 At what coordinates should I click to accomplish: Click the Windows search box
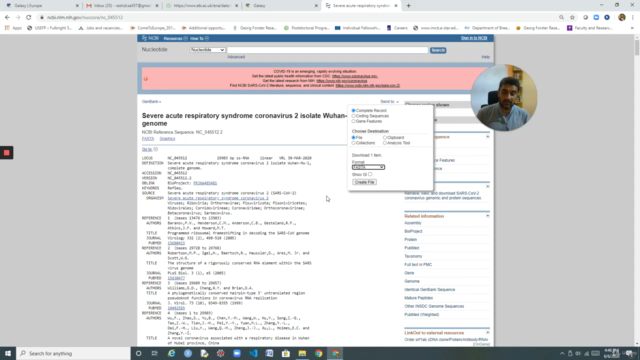(x=73, y=353)
